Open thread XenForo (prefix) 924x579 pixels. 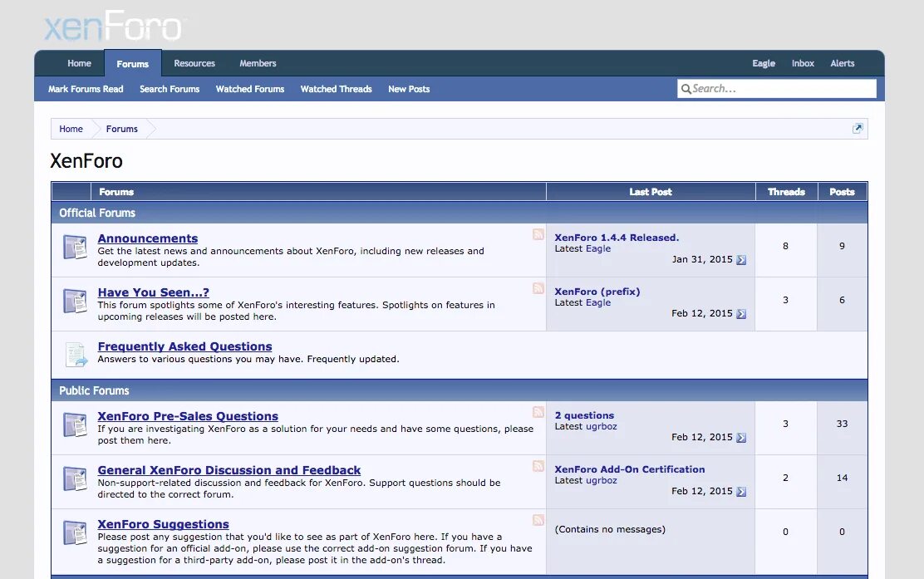tap(597, 292)
